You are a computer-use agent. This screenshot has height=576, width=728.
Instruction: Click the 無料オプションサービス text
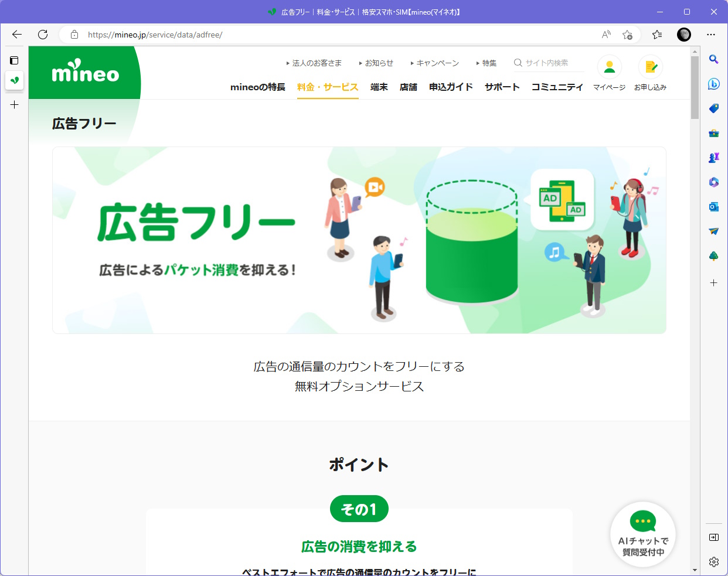pyautogui.click(x=359, y=386)
